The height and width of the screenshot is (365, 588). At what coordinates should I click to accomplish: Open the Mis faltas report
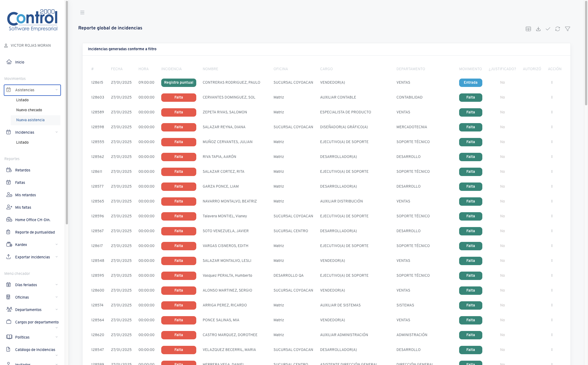(23, 207)
